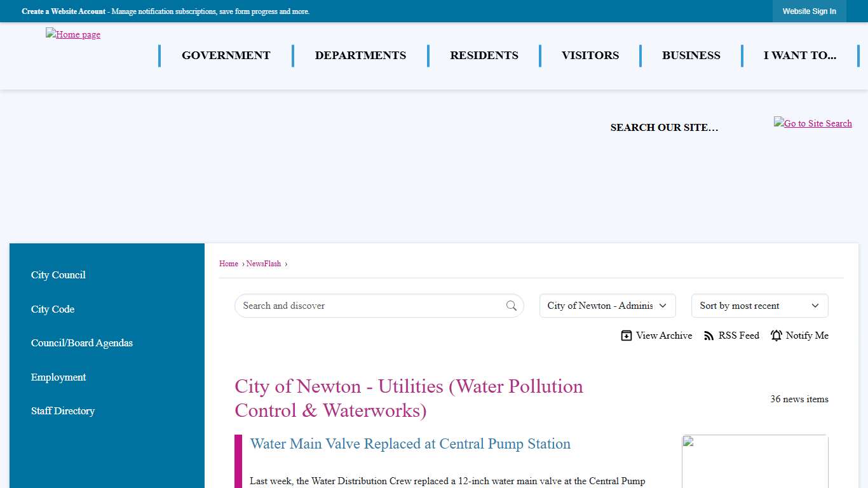Click the View Archive icon

627,335
